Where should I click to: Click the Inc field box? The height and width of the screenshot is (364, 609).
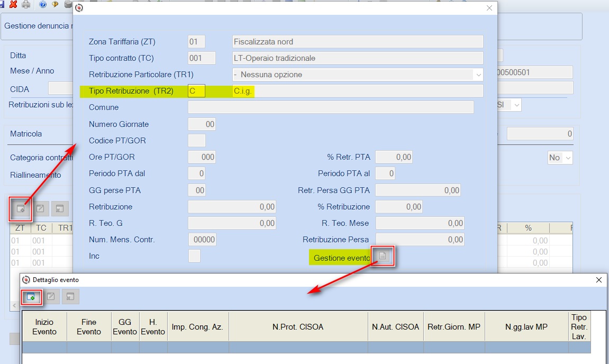194,256
